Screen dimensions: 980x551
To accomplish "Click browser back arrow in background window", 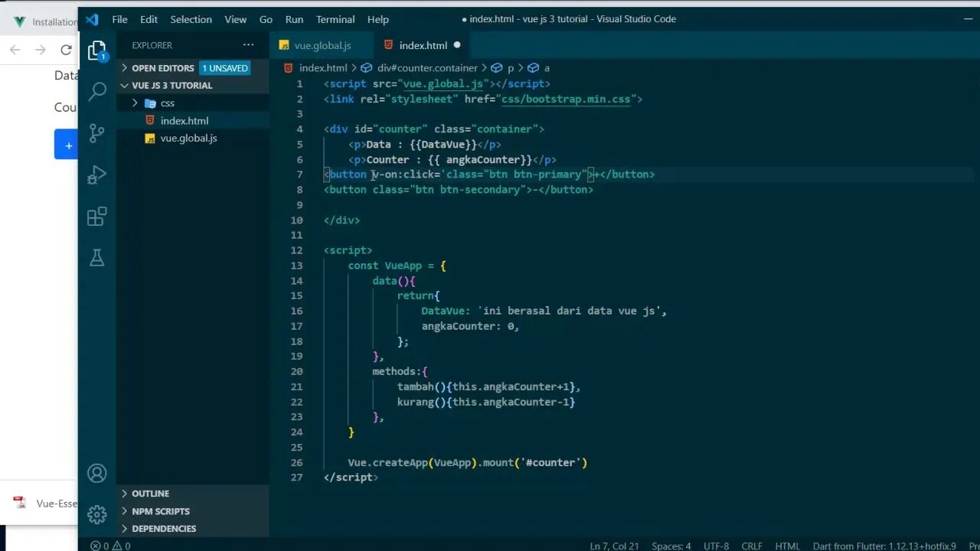I will coord(15,50).
